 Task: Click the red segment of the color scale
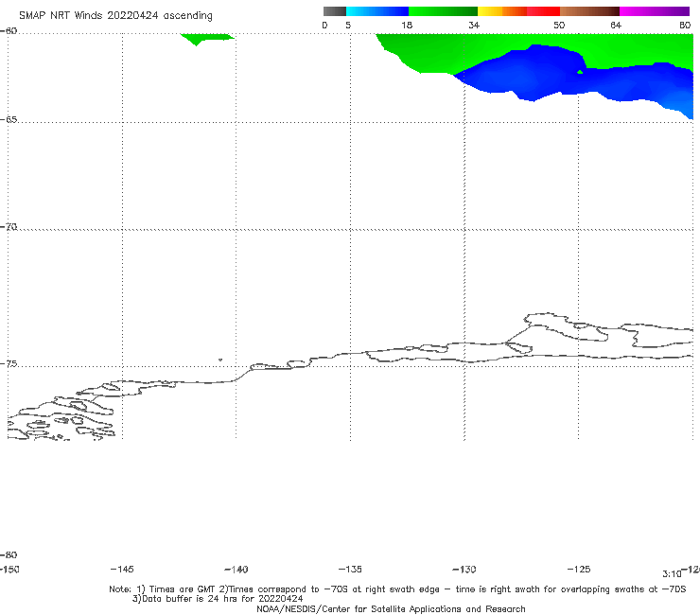pyautogui.click(x=543, y=11)
